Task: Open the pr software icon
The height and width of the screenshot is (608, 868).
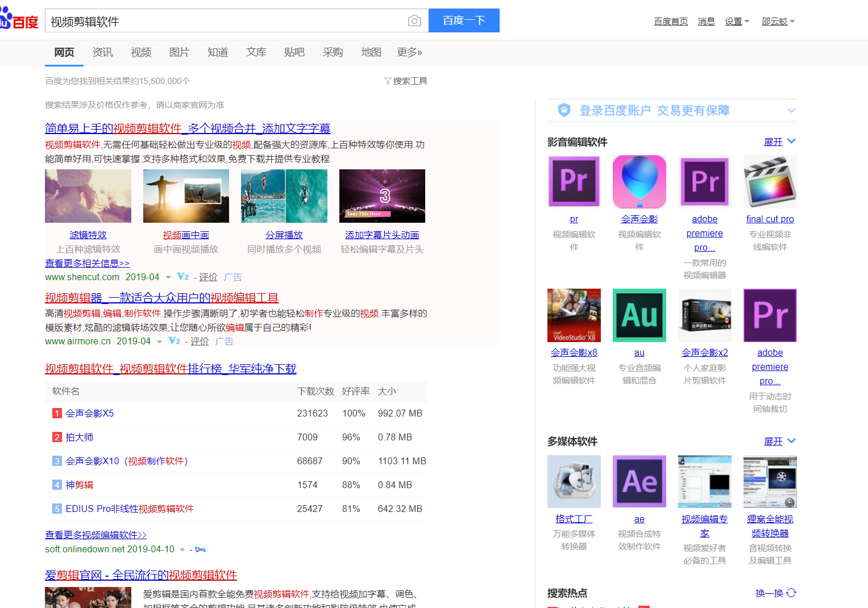Action: point(574,182)
